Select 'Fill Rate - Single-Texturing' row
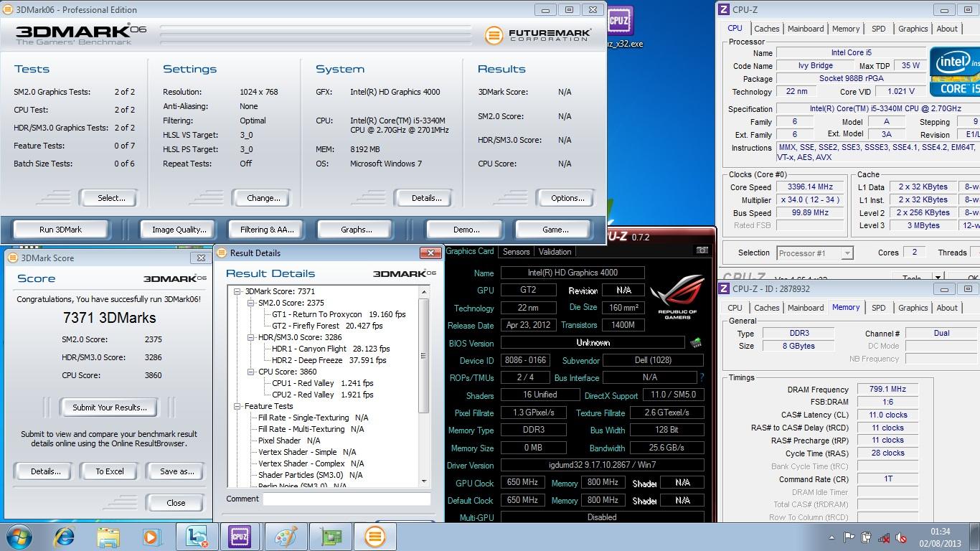980x551 pixels. (x=313, y=418)
